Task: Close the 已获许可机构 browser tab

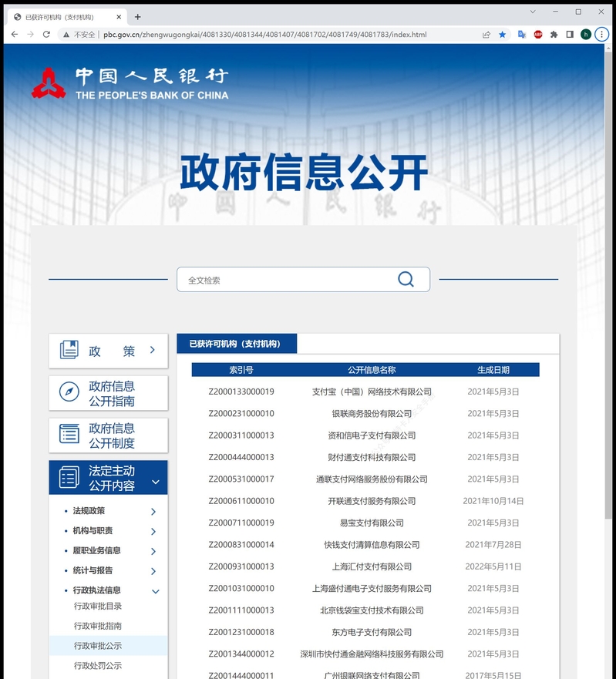Action: (119, 17)
